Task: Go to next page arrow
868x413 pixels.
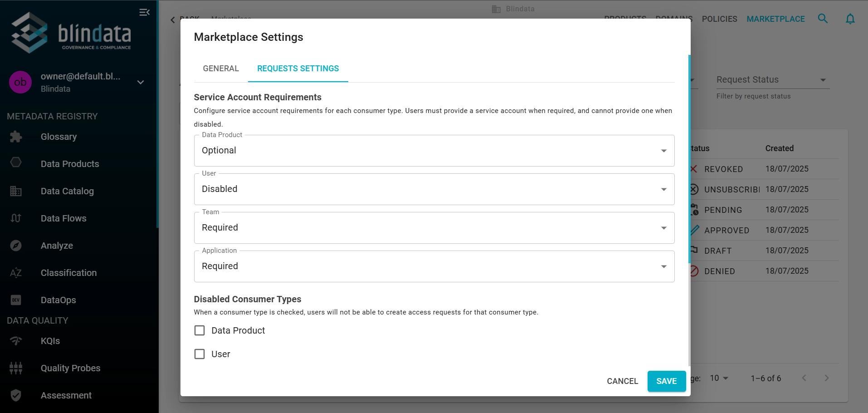Action: click(826, 378)
